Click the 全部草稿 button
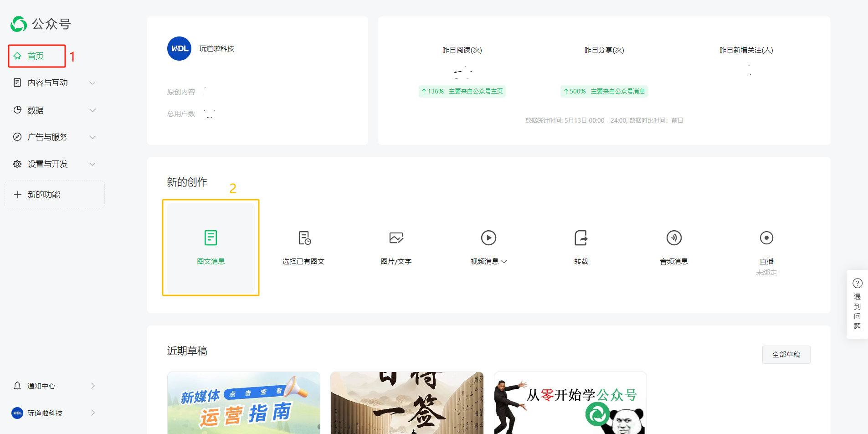This screenshot has width=868, height=434. (x=786, y=355)
